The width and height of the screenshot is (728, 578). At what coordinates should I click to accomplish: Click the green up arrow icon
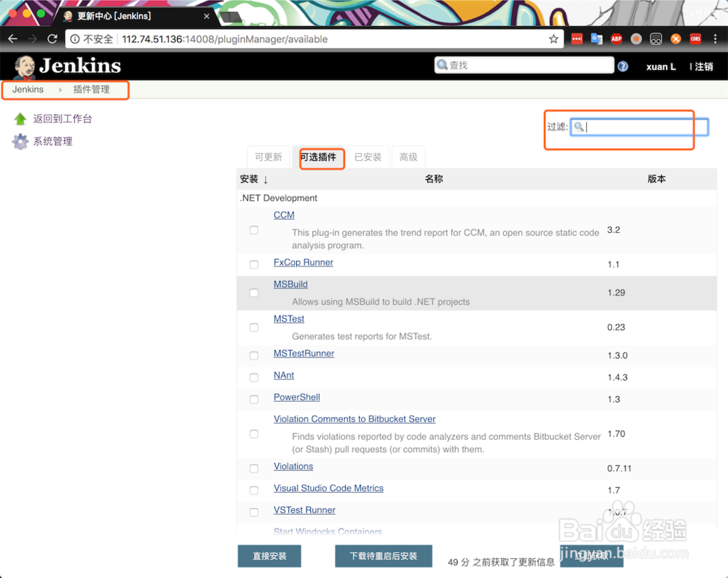[20, 119]
